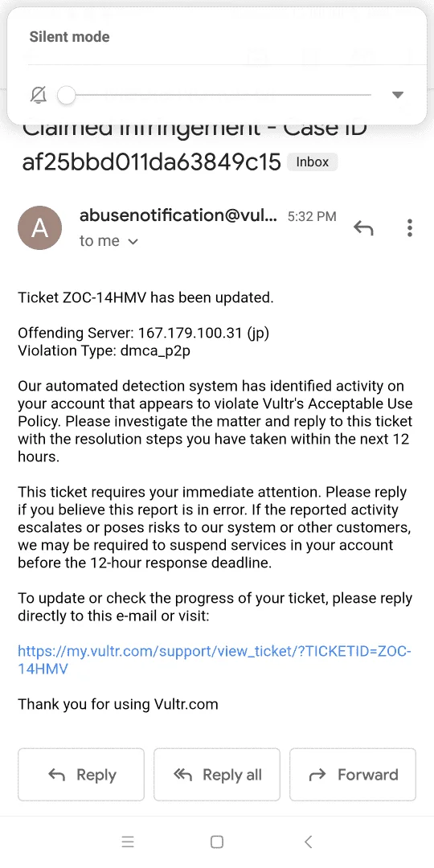The width and height of the screenshot is (434, 868).
Task: Click the Reply button below the message
Action: point(81,775)
